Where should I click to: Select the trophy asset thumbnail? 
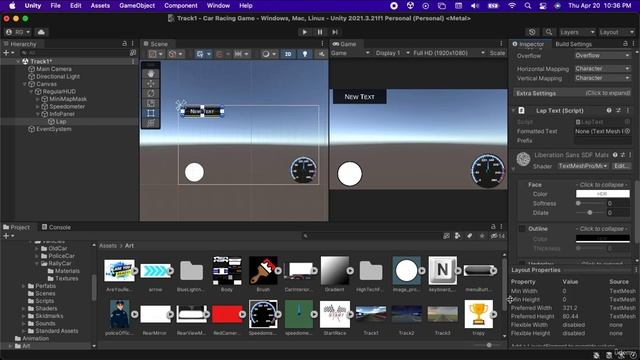coord(478,314)
